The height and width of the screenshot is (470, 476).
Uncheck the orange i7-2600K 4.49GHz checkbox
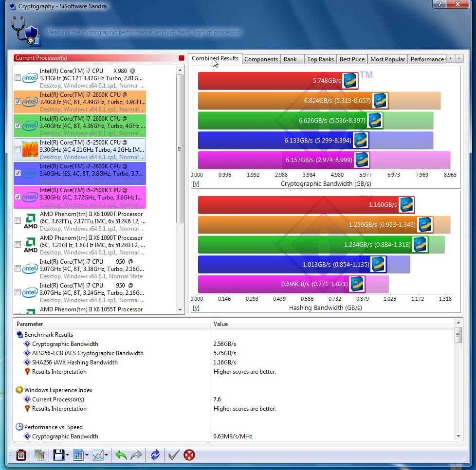tap(18, 102)
